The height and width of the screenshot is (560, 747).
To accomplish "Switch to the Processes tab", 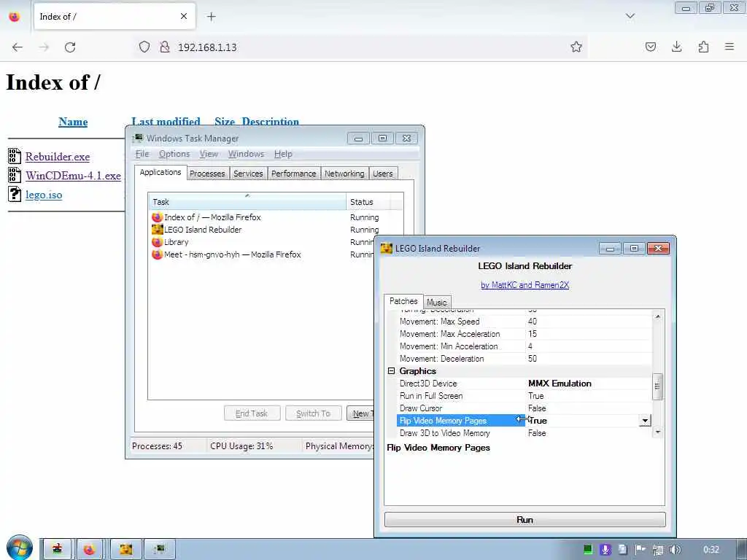I will pos(207,174).
